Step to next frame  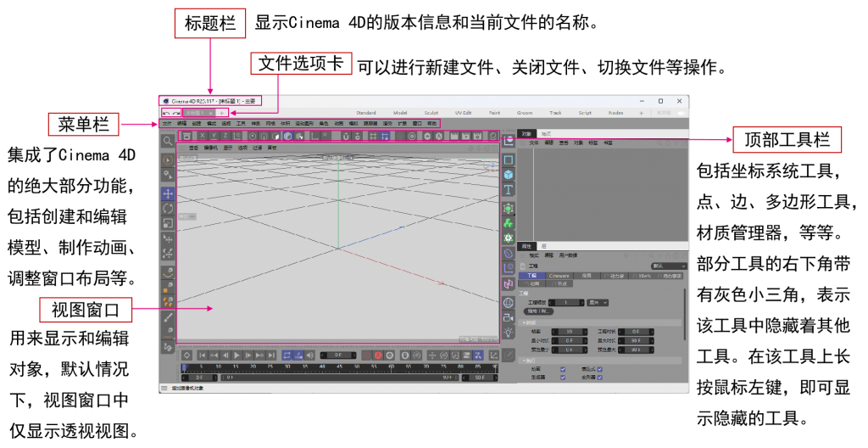click(248, 356)
